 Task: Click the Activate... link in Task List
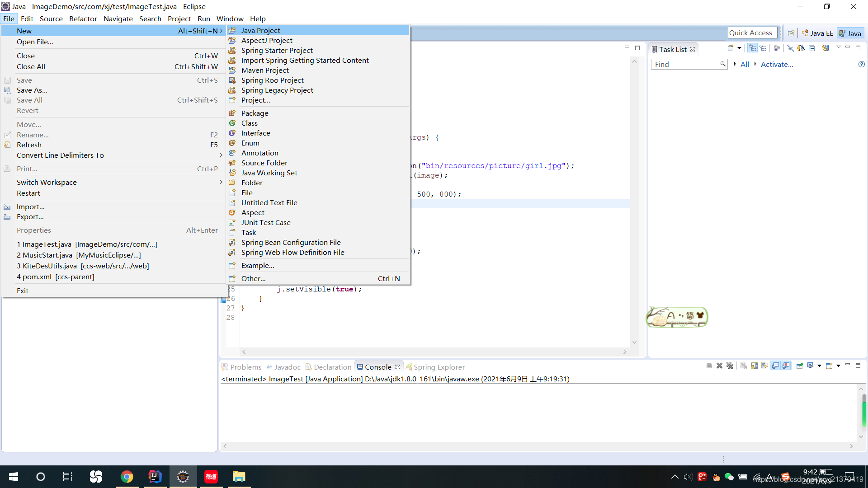[x=777, y=64]
